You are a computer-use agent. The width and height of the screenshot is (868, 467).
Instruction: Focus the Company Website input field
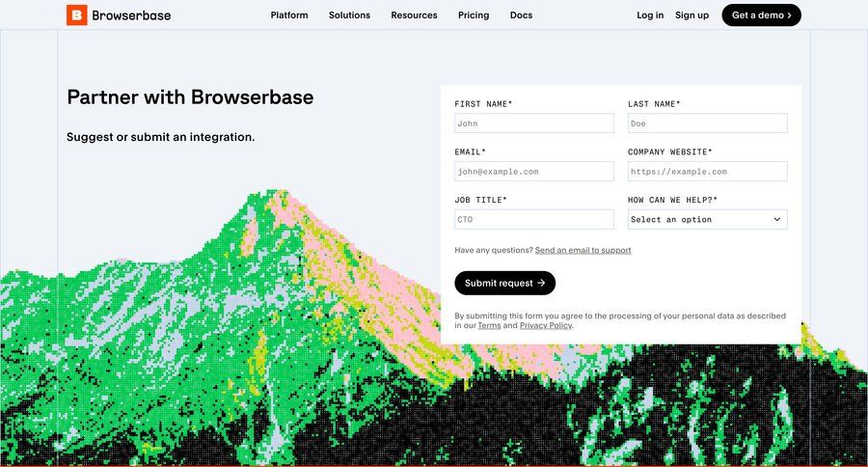click(x=708, y=171)
